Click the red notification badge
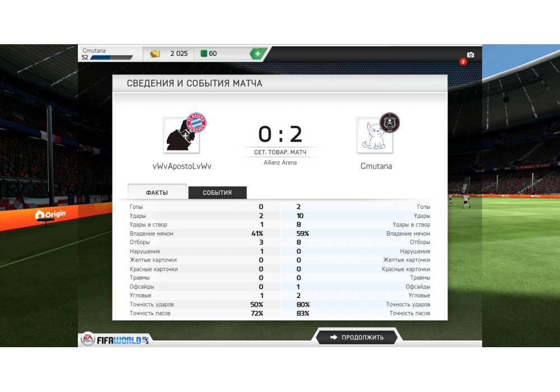Viewport: 560px width, 392px height. [x=463, y=62]
